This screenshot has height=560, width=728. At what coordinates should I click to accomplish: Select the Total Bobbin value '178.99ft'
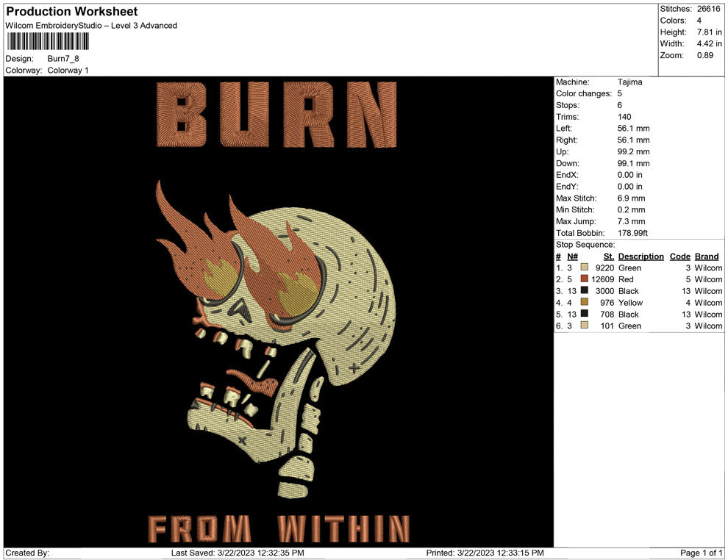point(633,233)
